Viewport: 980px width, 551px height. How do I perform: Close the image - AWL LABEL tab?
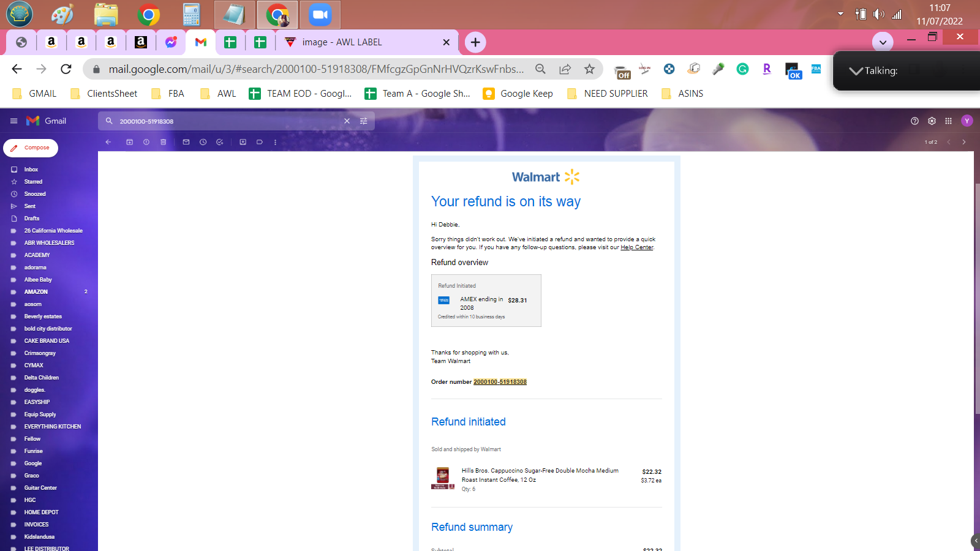point(446,42)
